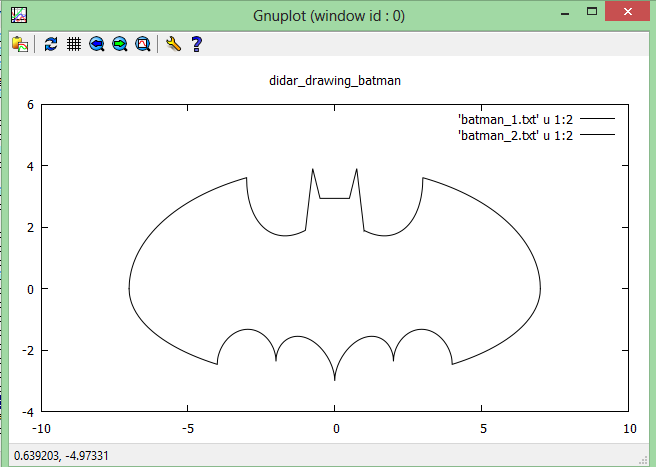
Task: Click x-axis label -10
Action: (41, 429)
